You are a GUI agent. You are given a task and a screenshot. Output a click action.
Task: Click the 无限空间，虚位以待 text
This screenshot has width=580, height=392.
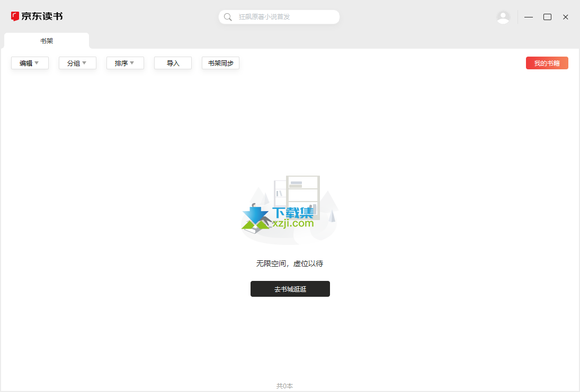click(x=290, y=263)
